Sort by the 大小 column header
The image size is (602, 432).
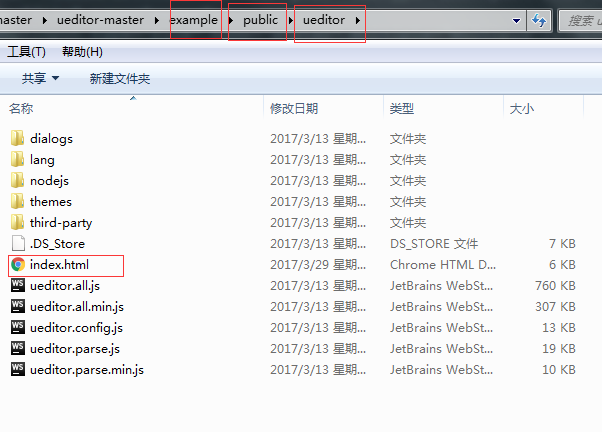click(x=543, y=109)
